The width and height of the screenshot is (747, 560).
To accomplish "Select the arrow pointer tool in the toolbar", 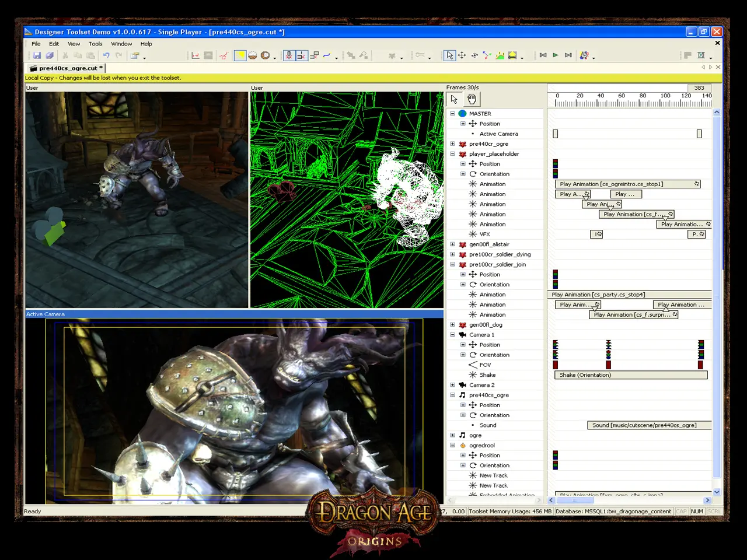I will 449,55.
